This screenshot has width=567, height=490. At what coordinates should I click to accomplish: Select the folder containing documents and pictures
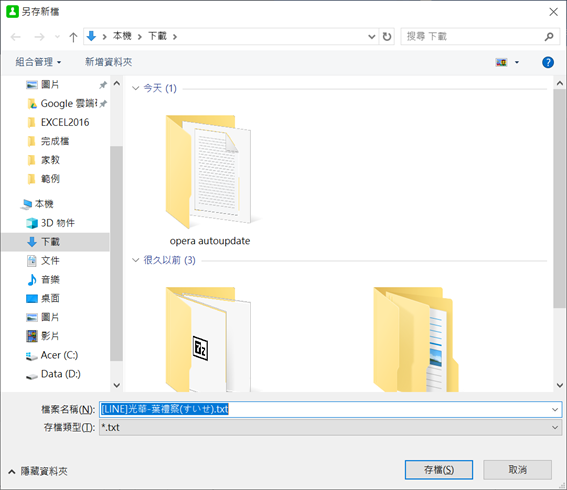416,339
